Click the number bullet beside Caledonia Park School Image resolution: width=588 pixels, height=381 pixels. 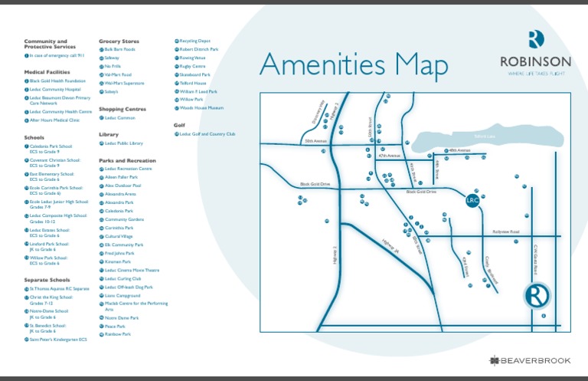coord(27,146)
